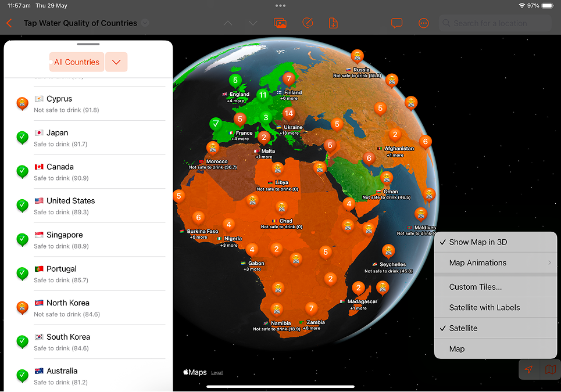The image size is (561, 392).
Task: Tap the green cluster pin 11 over Europe
Action: coord(263,95)
